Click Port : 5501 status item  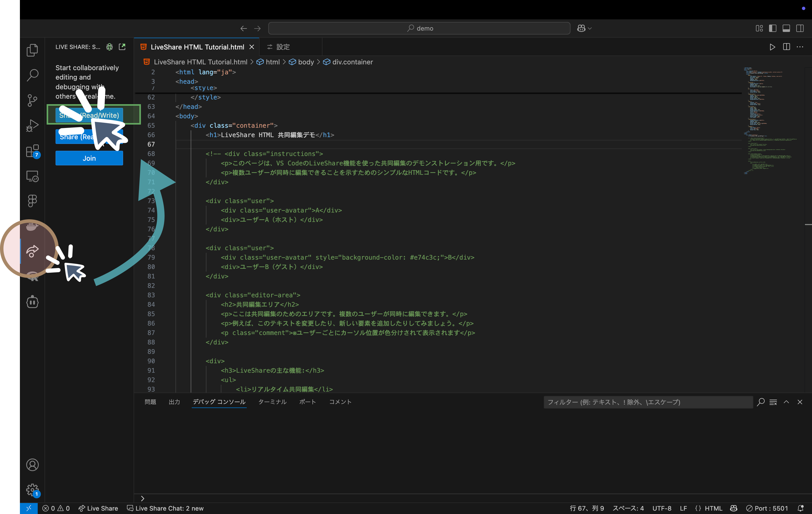coord(767,508)
